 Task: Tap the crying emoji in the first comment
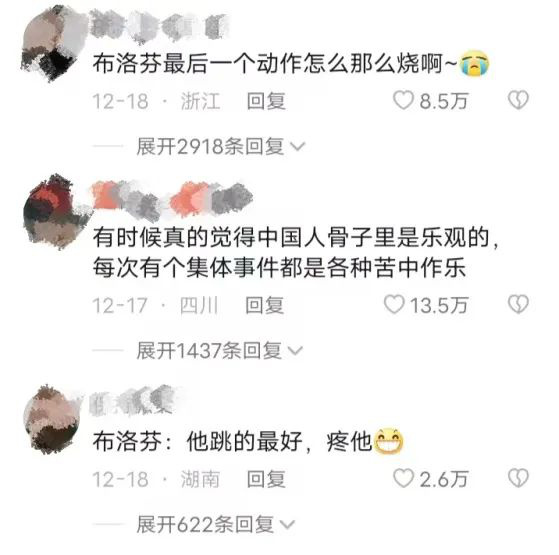tap(474, 63)
